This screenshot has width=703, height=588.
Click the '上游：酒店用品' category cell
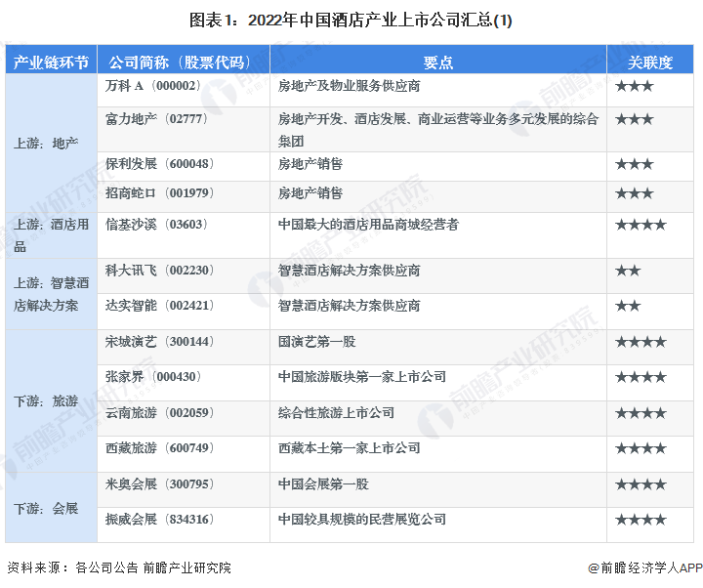51,235
